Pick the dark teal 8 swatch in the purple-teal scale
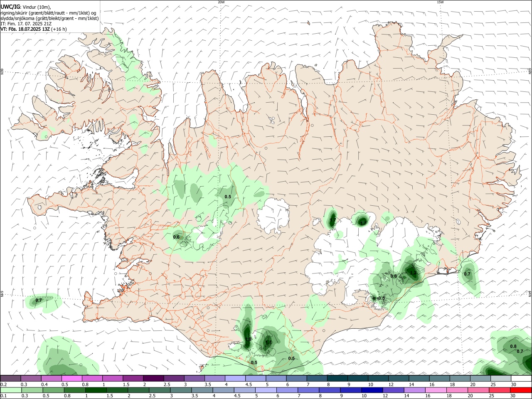 pos(337,378)
